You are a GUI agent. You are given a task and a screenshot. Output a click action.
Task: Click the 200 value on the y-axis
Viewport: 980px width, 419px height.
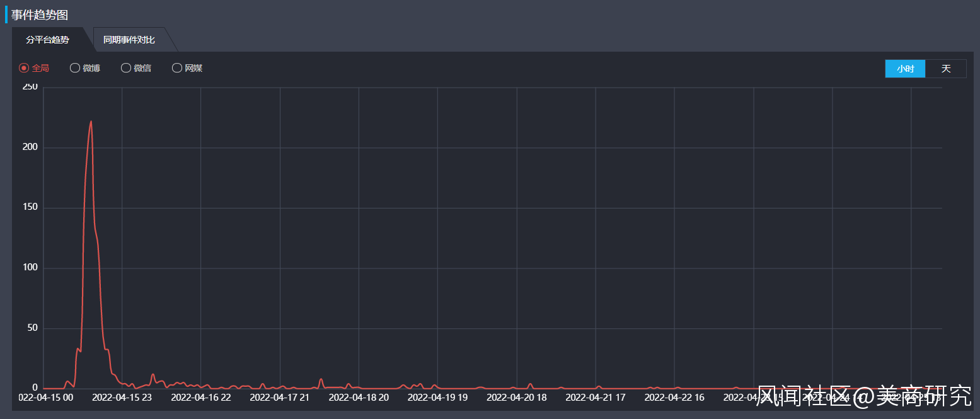30,147
